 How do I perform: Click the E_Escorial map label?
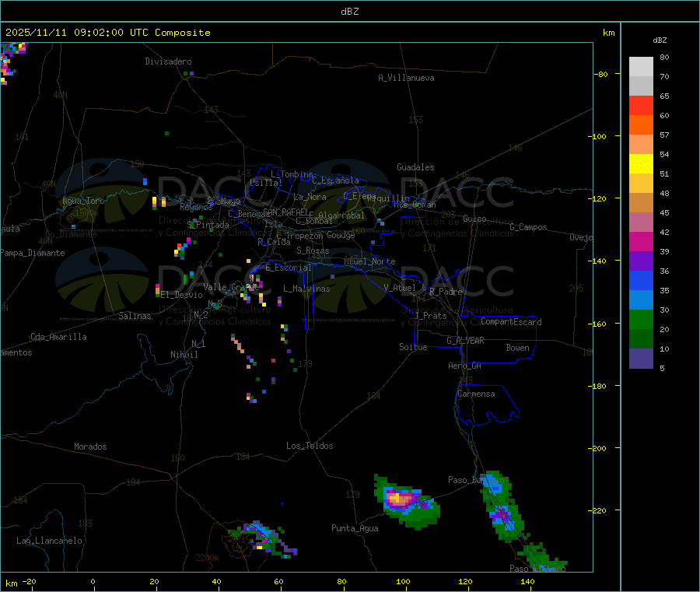pos(289,268)
